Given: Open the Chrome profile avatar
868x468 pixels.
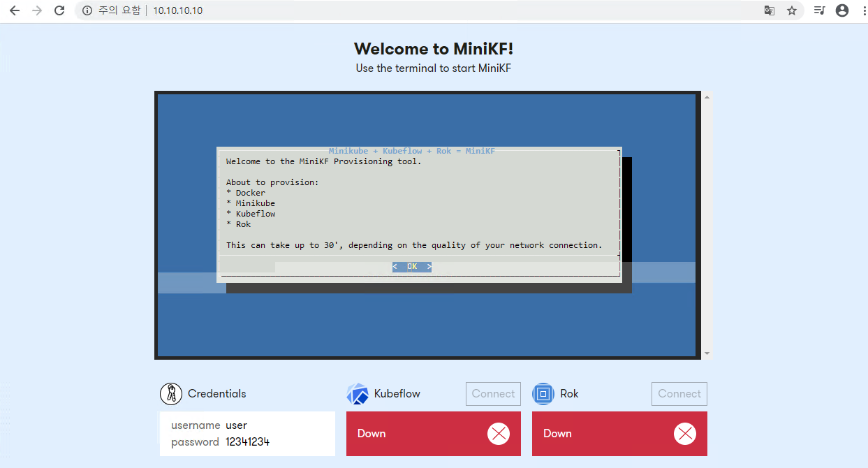Looking at the screenshot, I should tap(842, 10).
